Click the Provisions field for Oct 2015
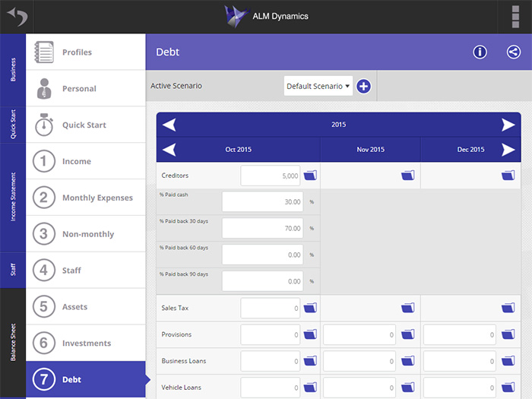Screen dimensions: 532x399 pos(270,334)
